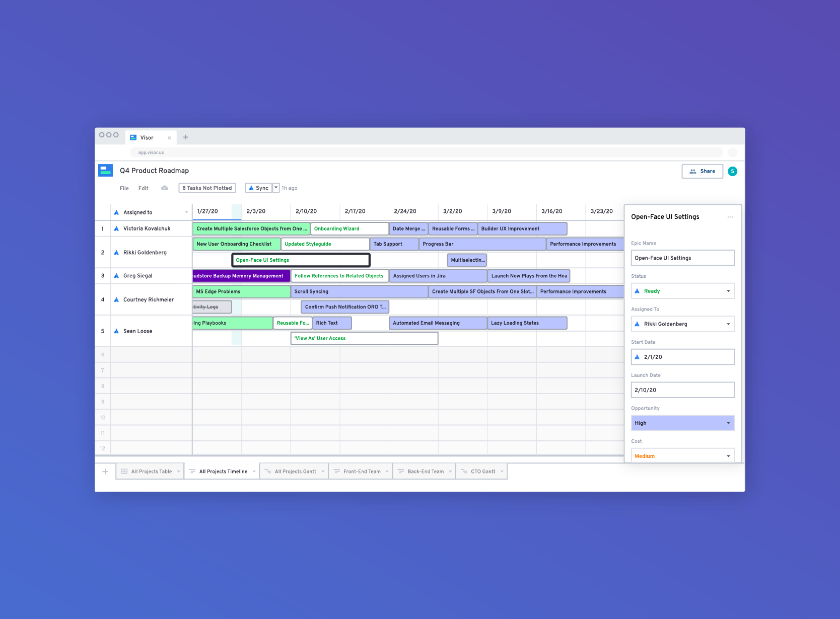The width and height of the screenshot is (840, 619).
Task: Click the Jira icon next to Sean Loose
Action: click(x=116, y=331)
